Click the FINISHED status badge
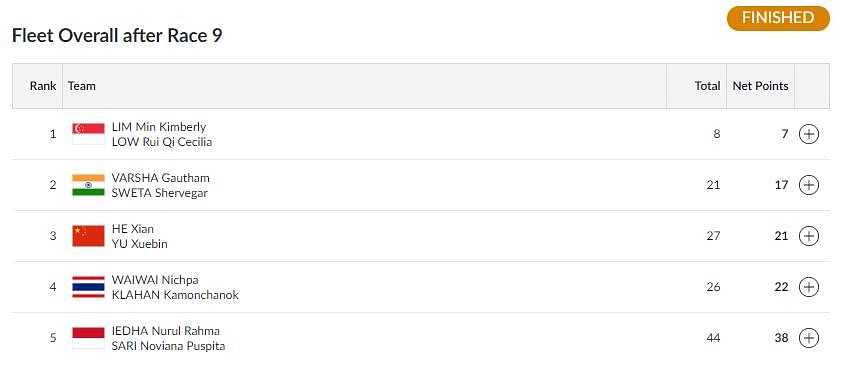The image size is (855, 370). coord(778,18)
